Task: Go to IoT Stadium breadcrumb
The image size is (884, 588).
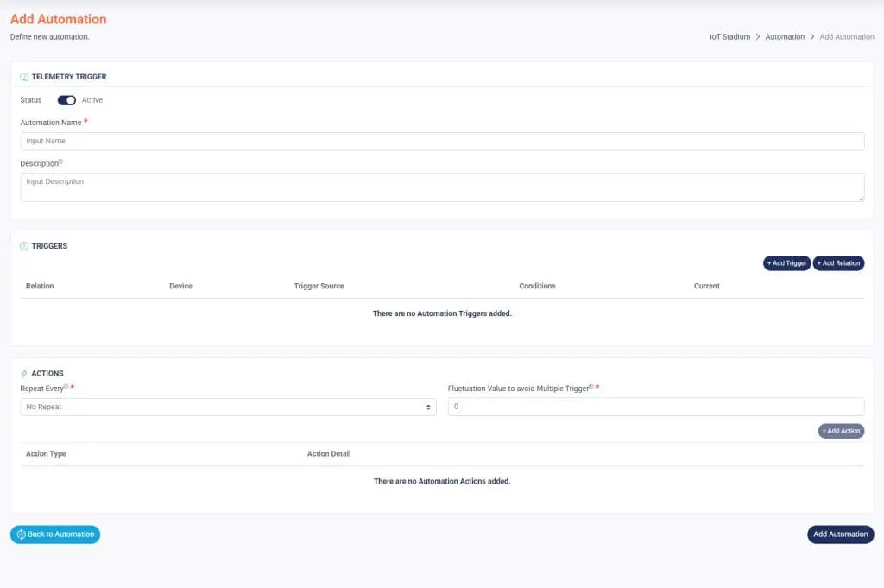Action: click(x=729, y=37)
